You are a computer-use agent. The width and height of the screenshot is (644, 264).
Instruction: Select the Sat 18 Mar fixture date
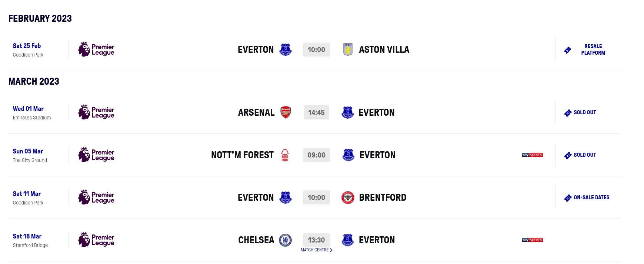click(27, 236)
